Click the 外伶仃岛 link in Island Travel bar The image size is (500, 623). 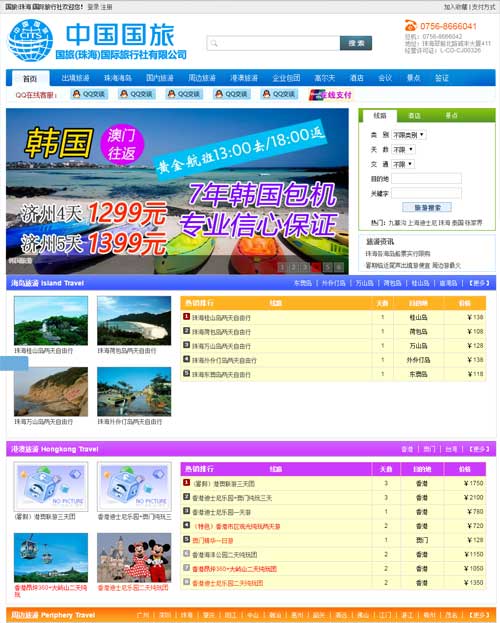click(x=333, y=283)
